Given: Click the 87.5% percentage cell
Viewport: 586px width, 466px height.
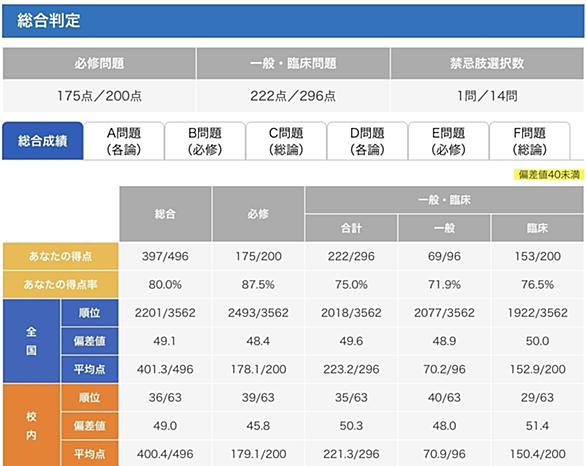Looking at the screenshot, I should tap(258, 285).
